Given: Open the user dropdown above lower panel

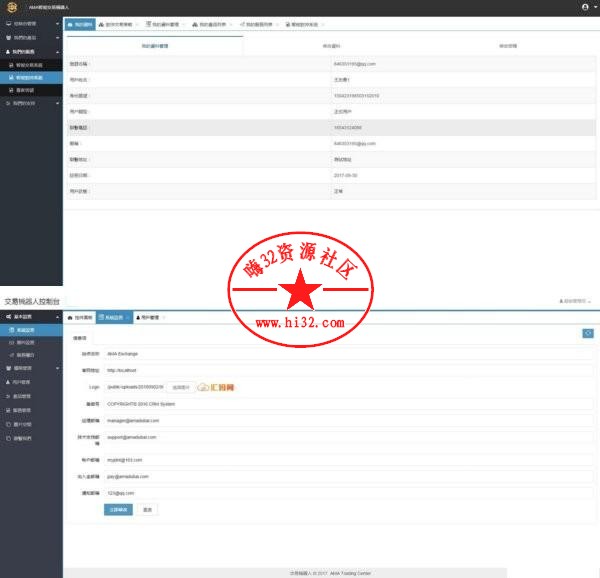Looking at the screenshot, I should click(576, 301).
